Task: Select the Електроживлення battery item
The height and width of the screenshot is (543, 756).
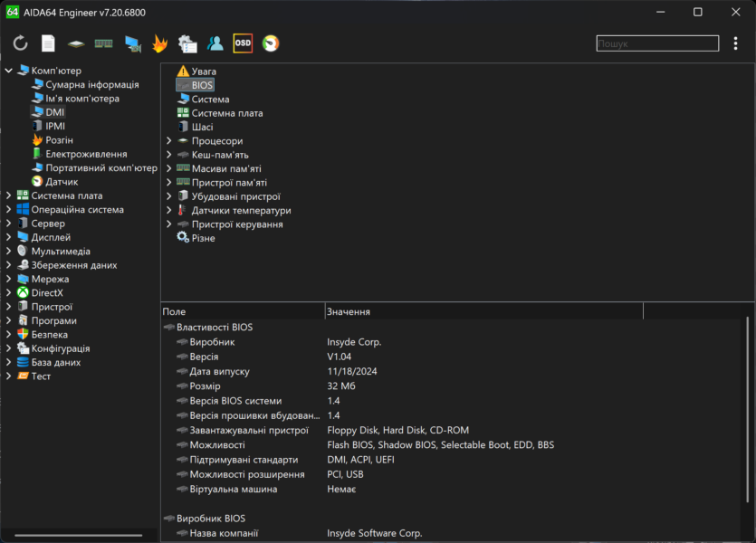Action: (80, 154)
